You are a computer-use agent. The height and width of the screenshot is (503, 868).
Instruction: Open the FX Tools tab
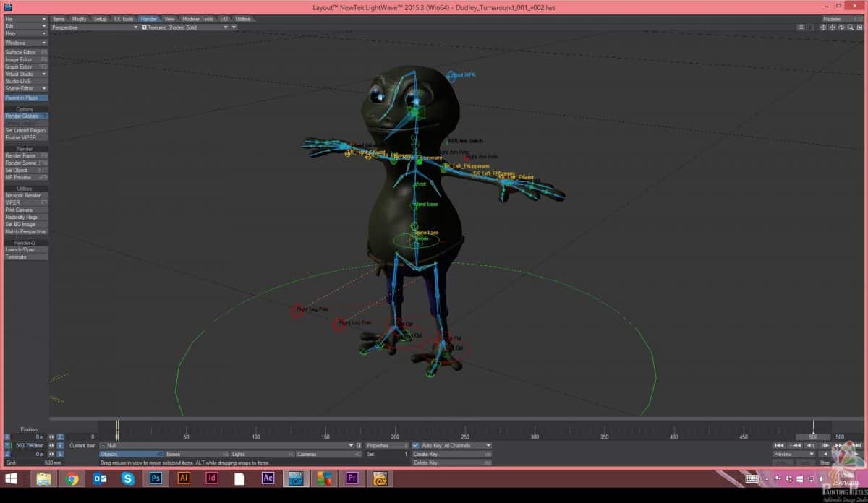(x=124, y=19)
